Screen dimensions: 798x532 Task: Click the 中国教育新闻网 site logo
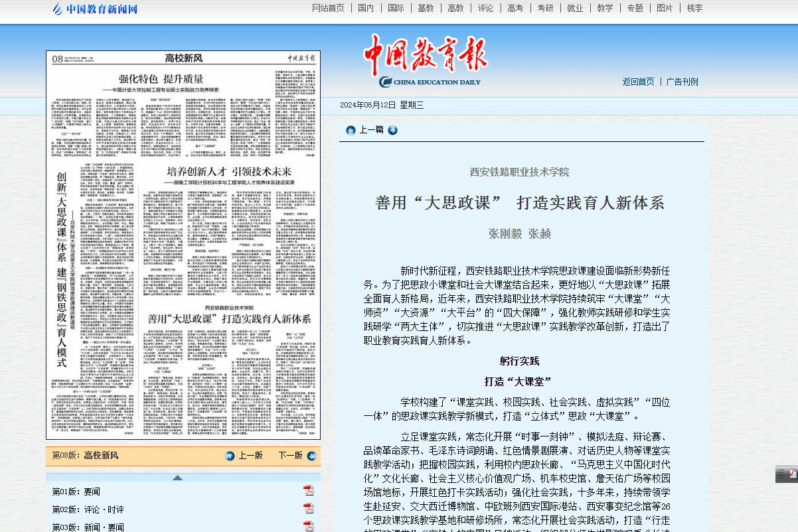coord(95,9)
